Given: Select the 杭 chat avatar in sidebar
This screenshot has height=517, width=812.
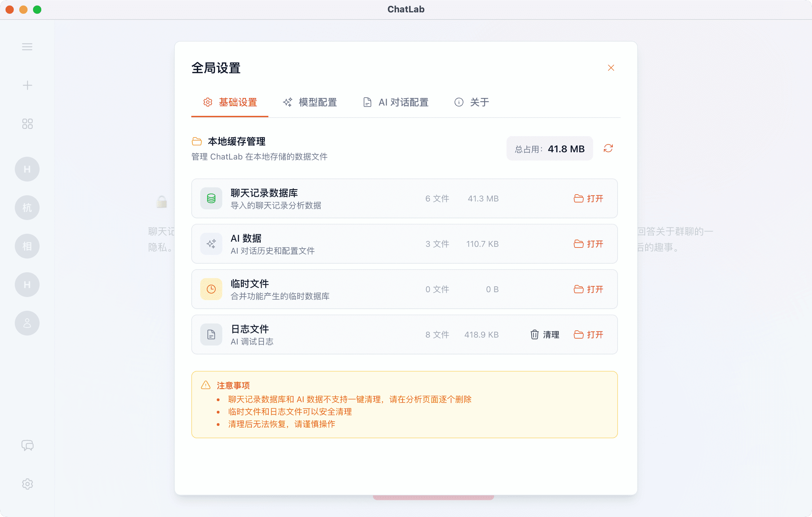Looking at the screenshot, I should click(x=27, y=208).
